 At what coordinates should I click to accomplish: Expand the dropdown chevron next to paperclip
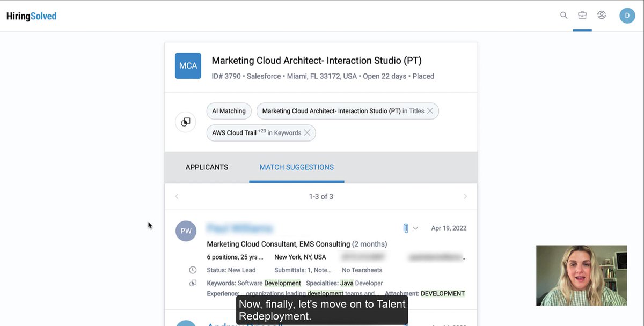point(415,228)
